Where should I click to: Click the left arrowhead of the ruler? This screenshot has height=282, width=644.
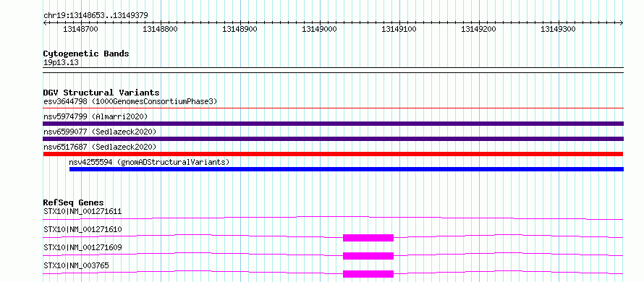pos(45,23)
